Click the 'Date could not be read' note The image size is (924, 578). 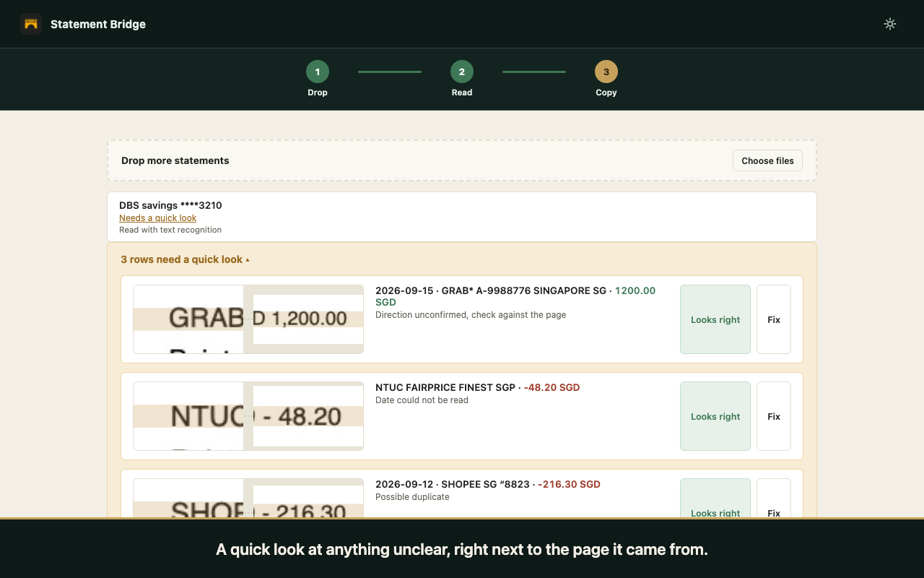pos(422,400)
